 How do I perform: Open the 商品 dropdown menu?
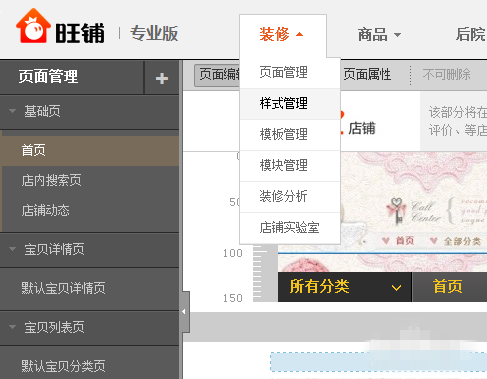(379, 34)
